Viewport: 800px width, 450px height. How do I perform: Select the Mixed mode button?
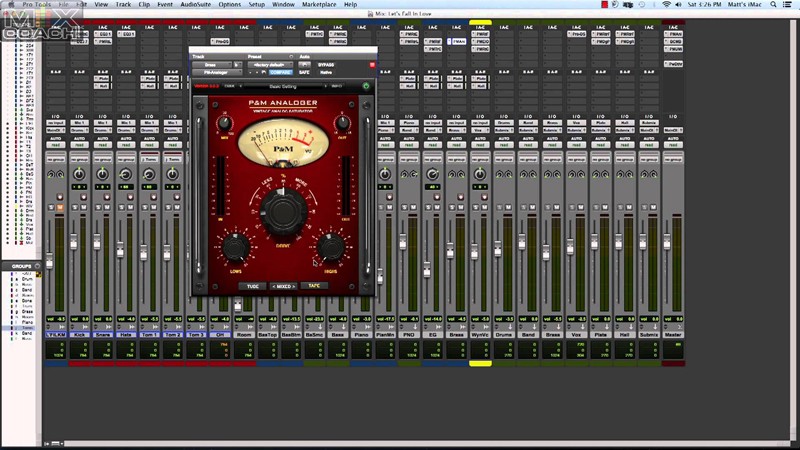(283, 286)
